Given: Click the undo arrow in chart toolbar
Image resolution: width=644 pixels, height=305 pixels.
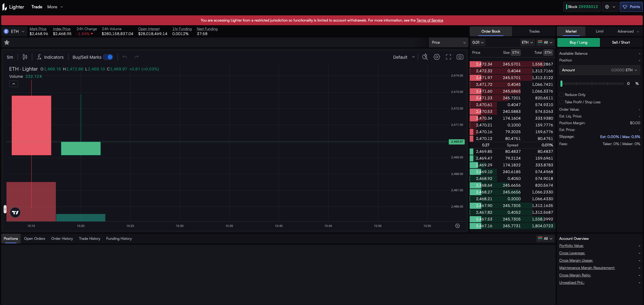Looking at the screenshot, I should click(x=125, y=57).
